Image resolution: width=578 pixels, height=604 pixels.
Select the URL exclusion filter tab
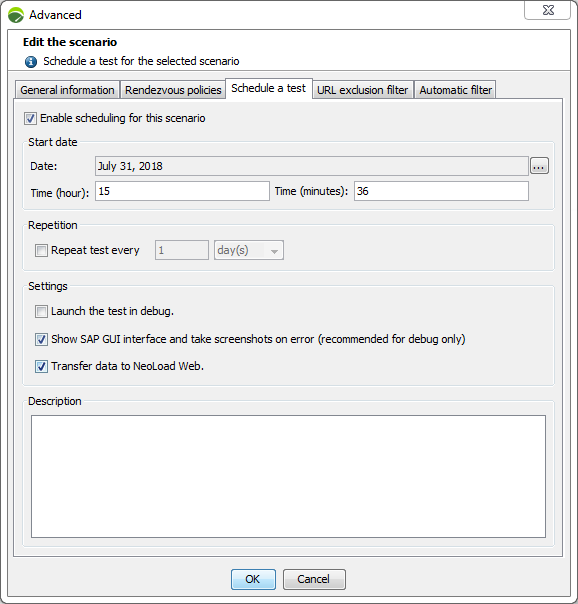363,90
